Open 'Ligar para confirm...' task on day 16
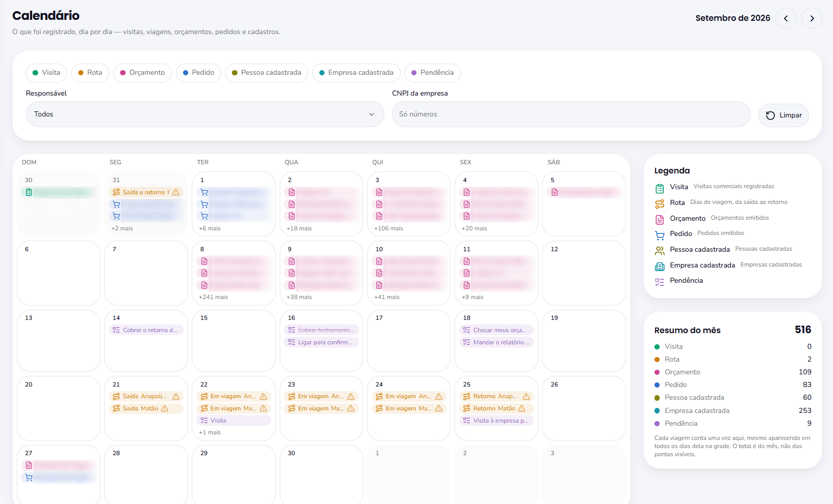 point(321,342)
